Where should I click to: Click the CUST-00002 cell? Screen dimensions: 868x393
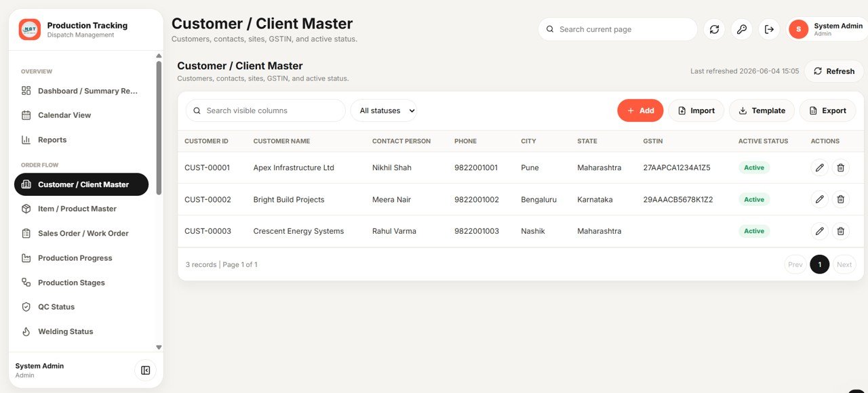(208, 199)
